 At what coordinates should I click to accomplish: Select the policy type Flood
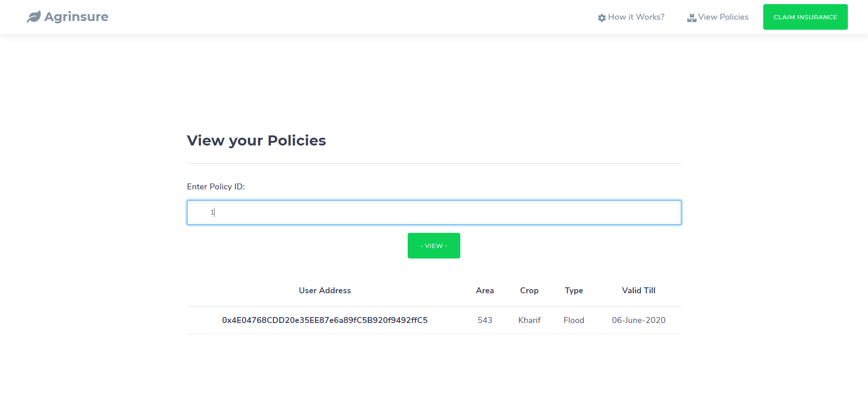click(574, 320)
